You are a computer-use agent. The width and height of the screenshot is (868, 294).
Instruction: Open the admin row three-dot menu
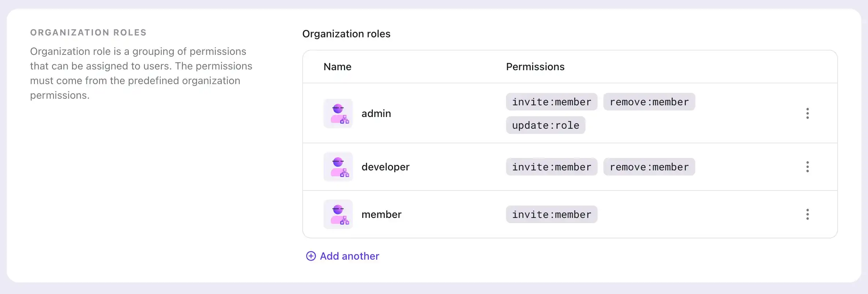807,113
